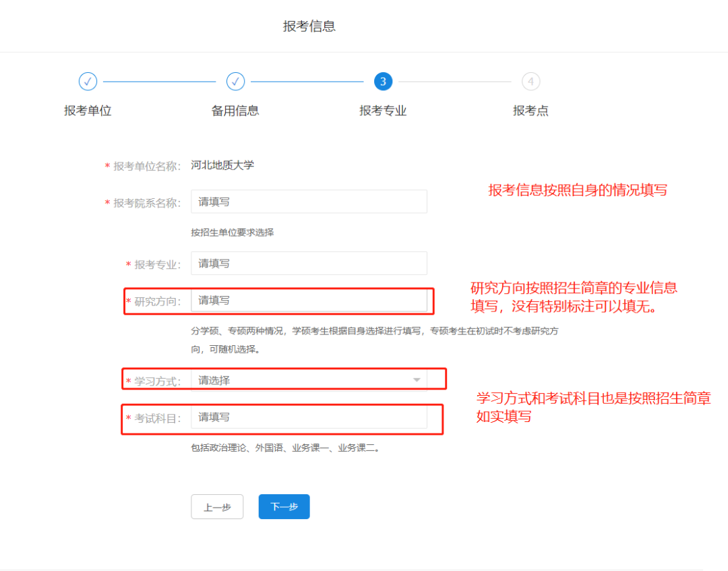
Task: Click the 按招生单位要求选择 hint text
Action: [x=232, y=233]
